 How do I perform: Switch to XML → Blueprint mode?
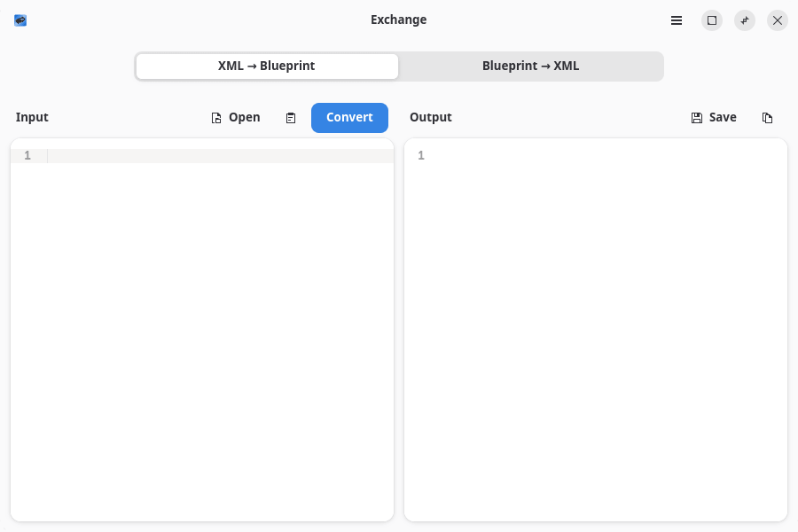tap(267, 66)
